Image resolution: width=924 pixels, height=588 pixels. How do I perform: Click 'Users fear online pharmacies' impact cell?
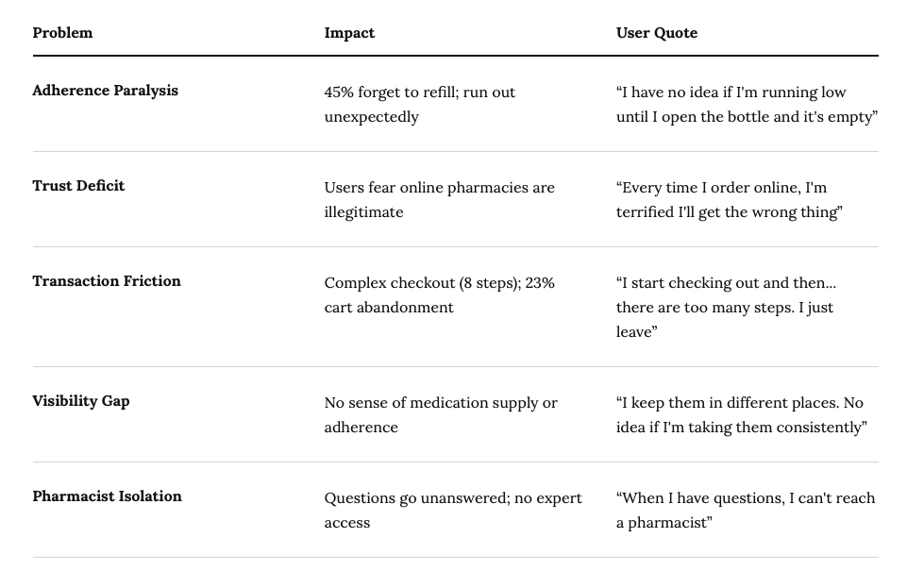[440, 200]
